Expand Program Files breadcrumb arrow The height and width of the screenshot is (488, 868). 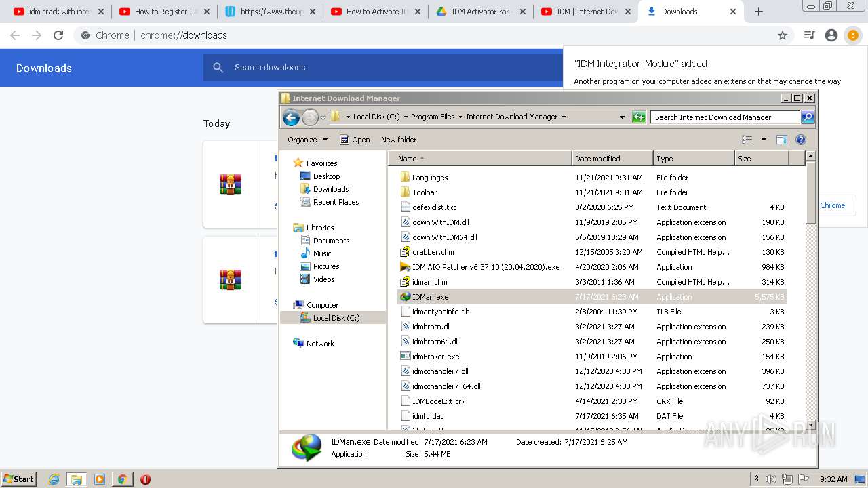(460, 117)
